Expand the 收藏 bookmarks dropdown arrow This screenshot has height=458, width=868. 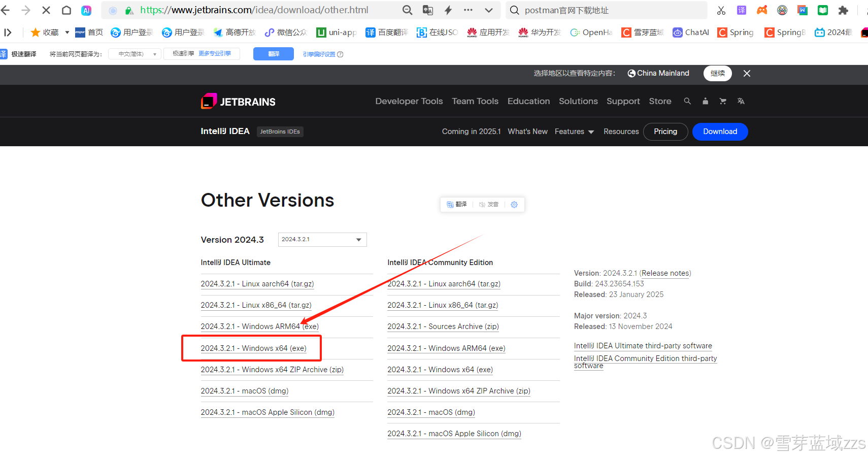[x=67, y=32]
